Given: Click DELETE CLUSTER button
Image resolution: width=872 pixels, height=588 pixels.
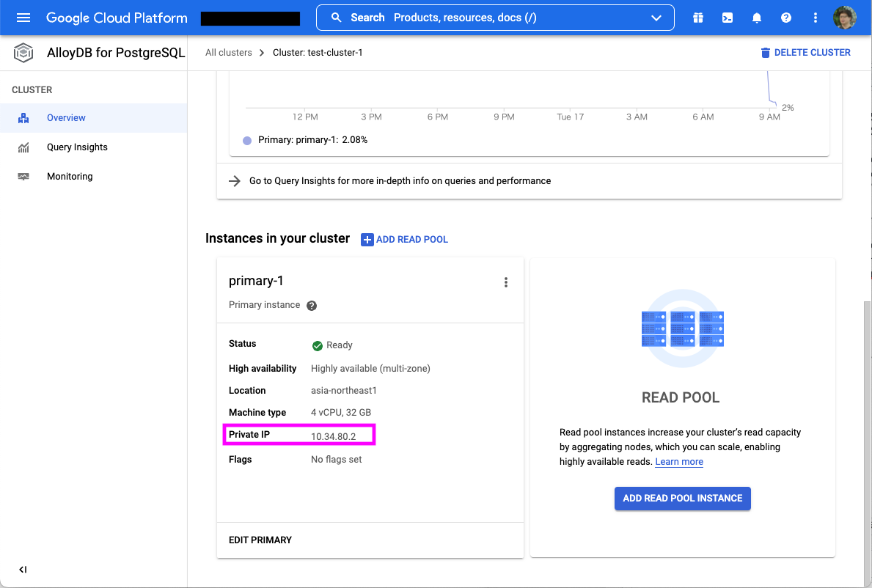Looking at the screenshot, I should 805,53.
